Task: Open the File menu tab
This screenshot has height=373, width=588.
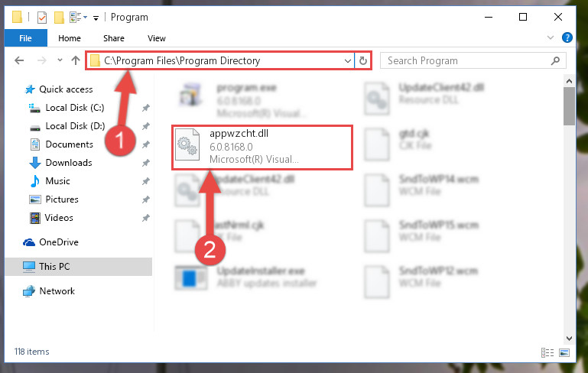Action: coord(25,38)
